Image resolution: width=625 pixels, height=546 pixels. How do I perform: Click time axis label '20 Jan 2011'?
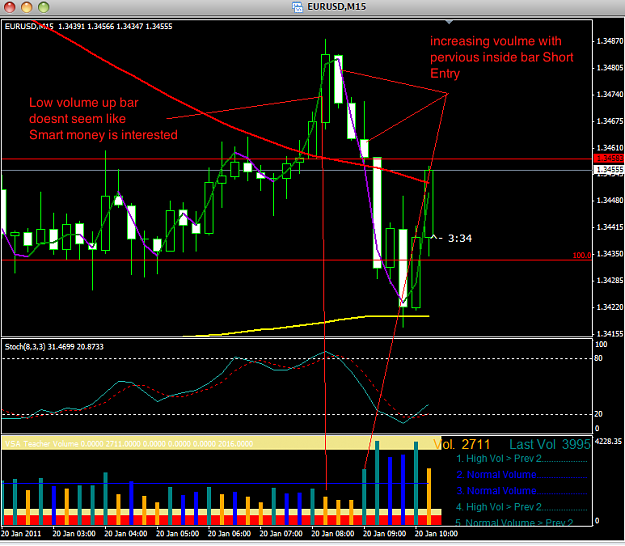(x=21, y=533)
